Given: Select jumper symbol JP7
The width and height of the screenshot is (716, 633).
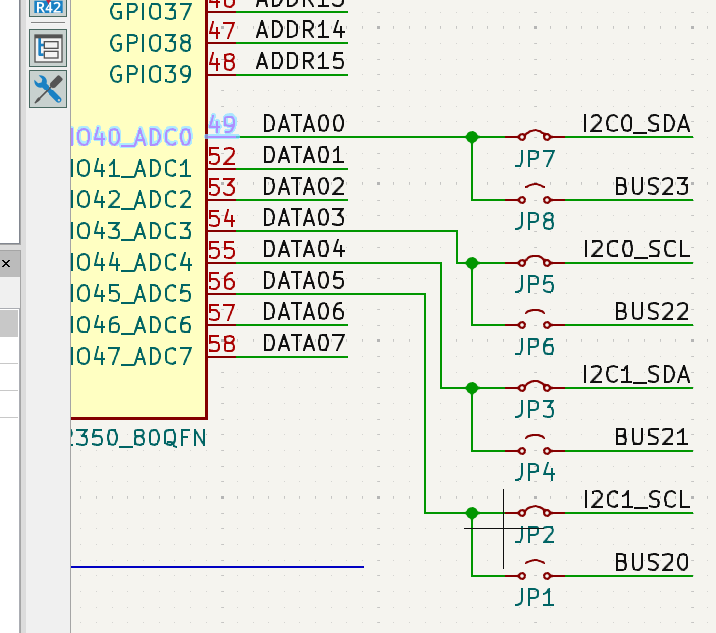Looking at the screenshot, I should tap(535, 137).
